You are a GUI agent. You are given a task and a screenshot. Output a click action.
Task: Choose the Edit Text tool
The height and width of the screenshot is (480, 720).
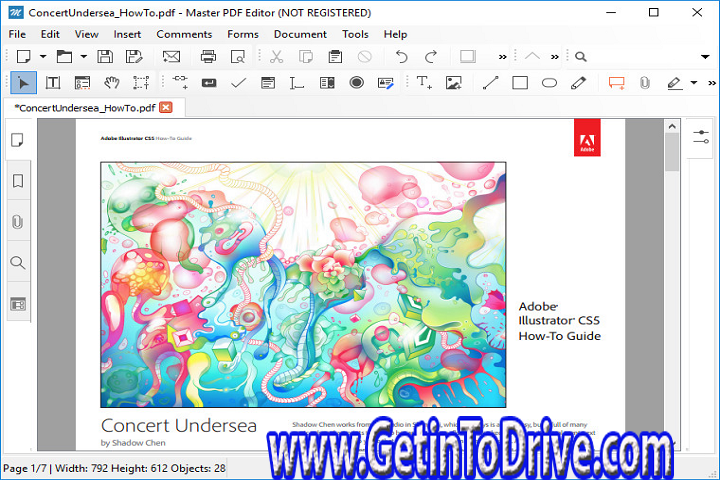click(x=53, y=83)
